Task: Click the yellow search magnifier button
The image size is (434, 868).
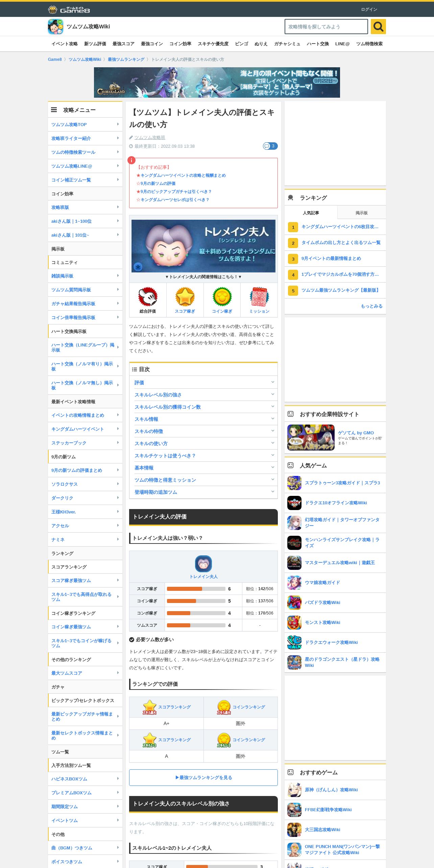Action: (378, 26)
